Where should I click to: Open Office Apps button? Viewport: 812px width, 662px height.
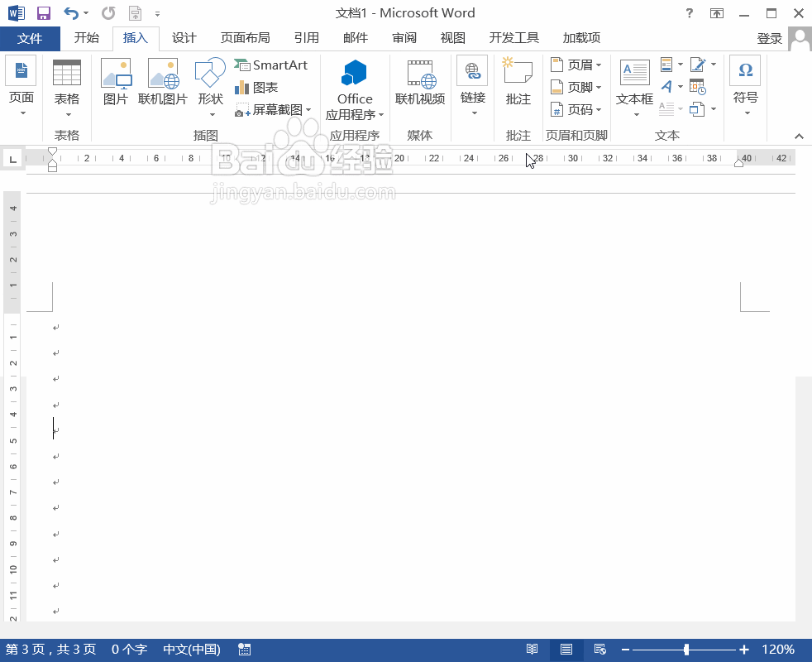355,89
